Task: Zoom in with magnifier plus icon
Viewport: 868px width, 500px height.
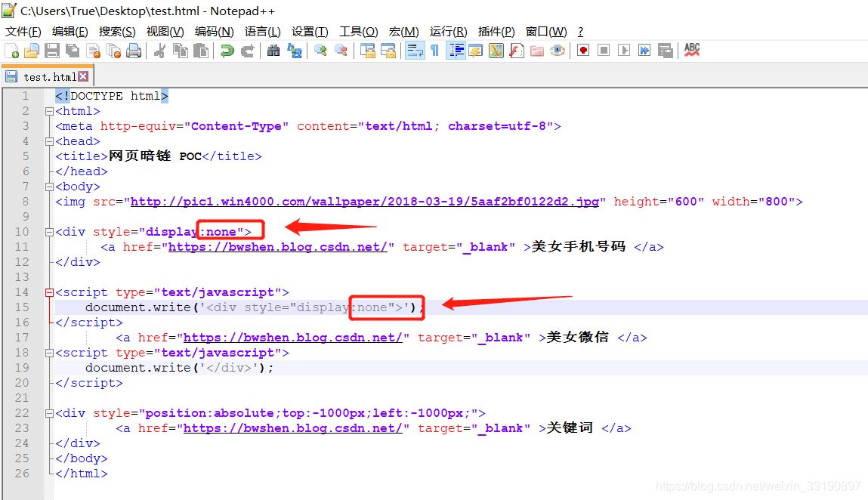Action: pyautogui.click(x=320, y=51)
